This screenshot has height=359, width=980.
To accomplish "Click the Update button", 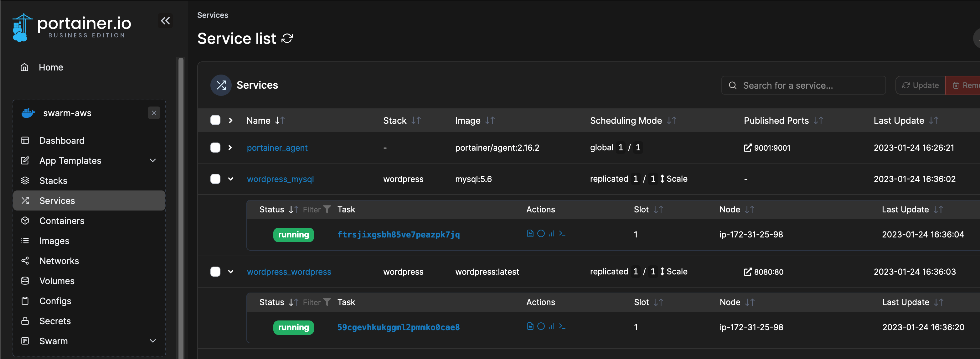I will (x=920, y=85).
